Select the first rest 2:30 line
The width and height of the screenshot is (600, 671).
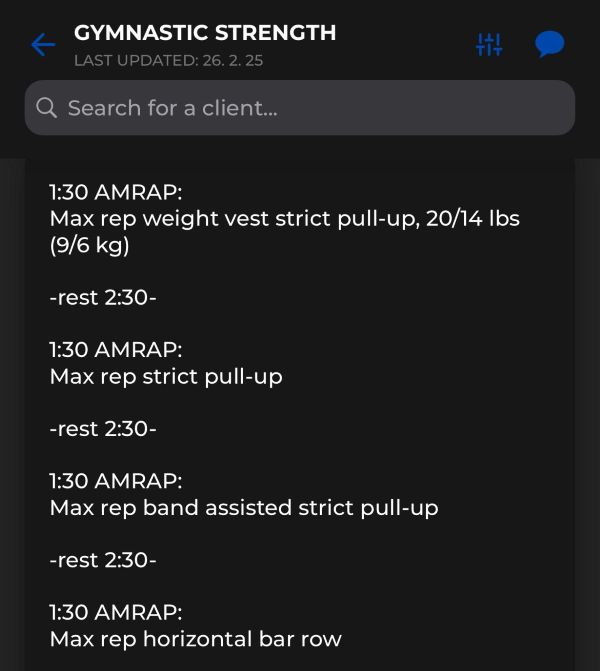[103, 297]
